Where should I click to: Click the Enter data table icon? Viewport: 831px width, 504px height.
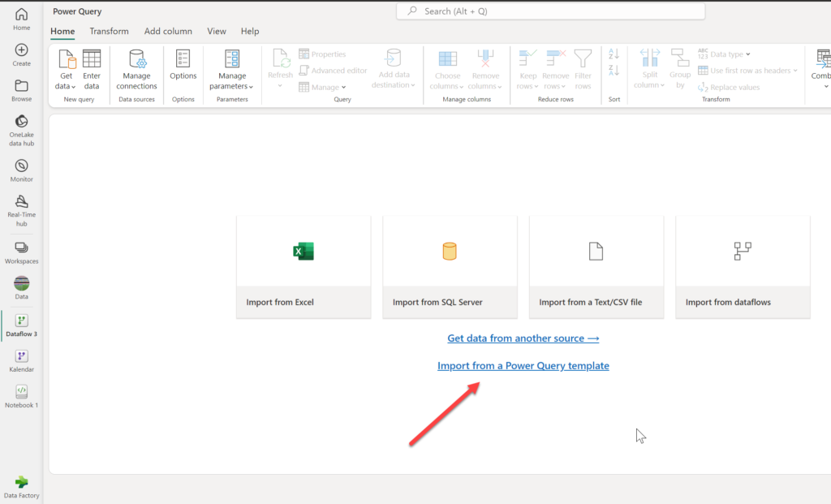tap(92, 58)
